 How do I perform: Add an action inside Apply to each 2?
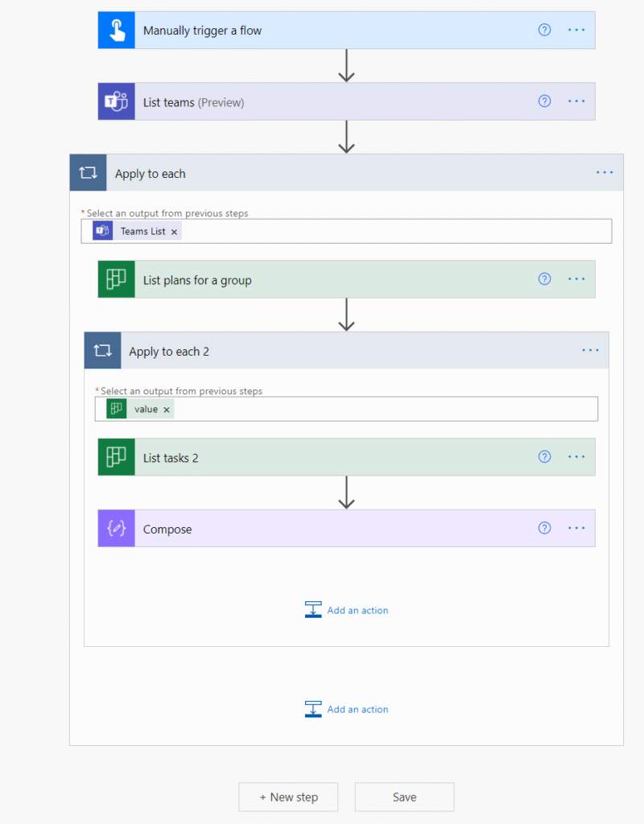pos(346,610)
